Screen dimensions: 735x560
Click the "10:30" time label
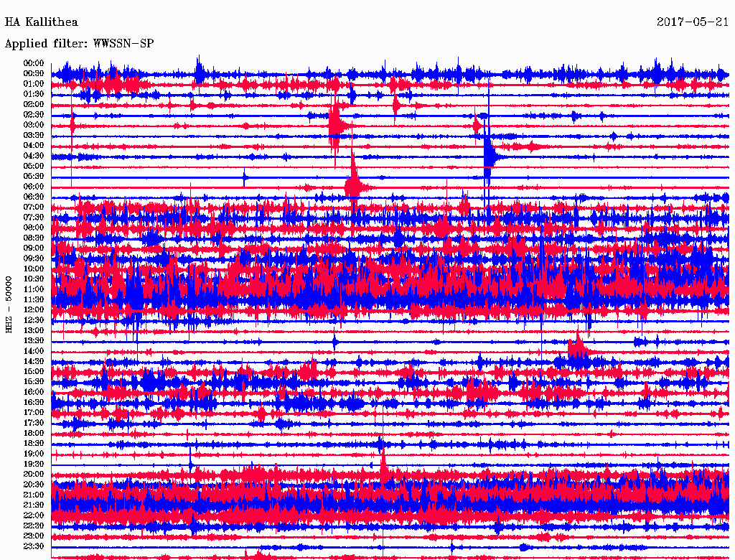click(x=34, y=279)
